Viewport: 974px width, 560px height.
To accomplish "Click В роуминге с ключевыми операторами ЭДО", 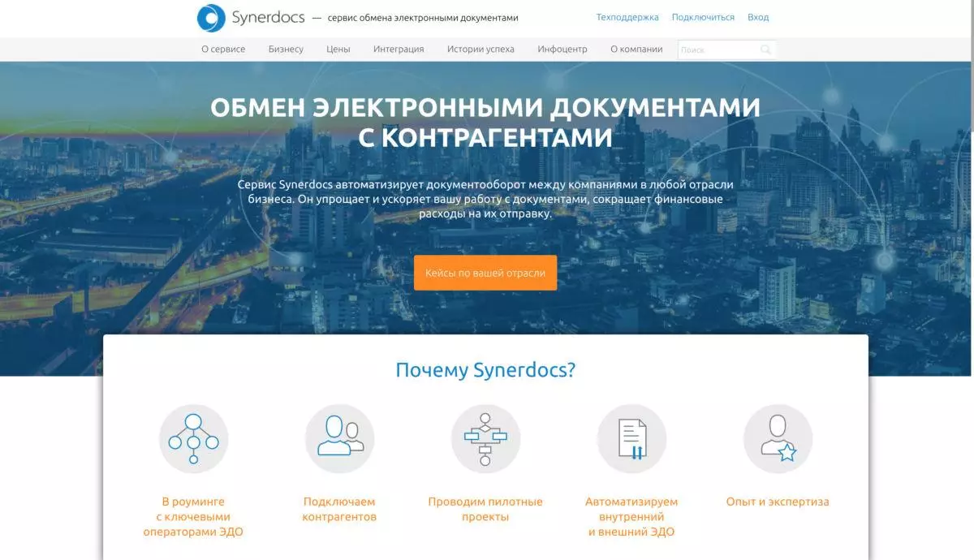I will (x=193, y=517).
